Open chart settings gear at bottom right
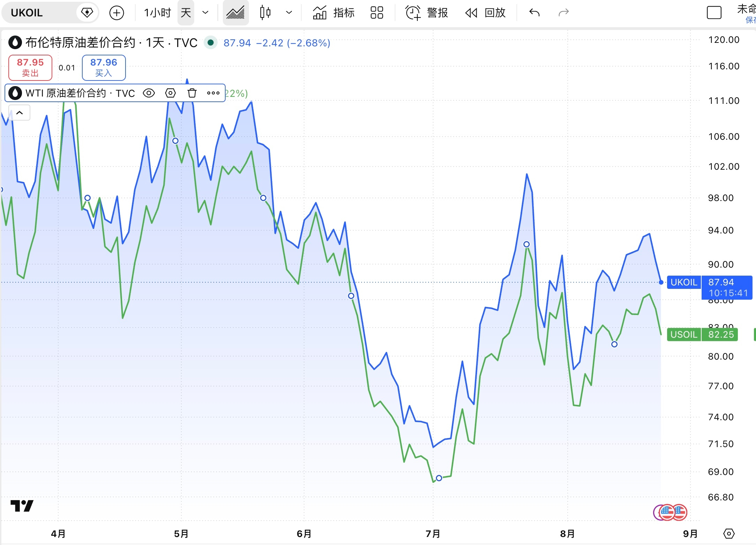 729,534
